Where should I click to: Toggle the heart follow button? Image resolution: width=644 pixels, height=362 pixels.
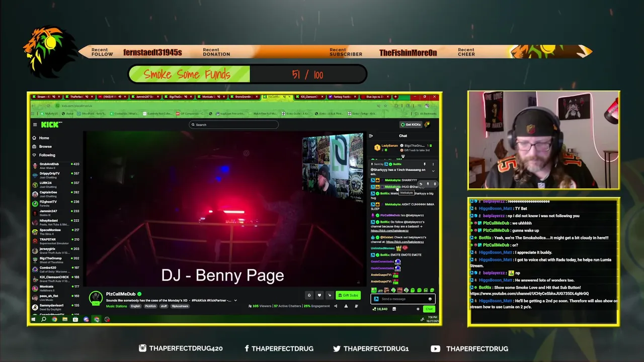(319, 295)
